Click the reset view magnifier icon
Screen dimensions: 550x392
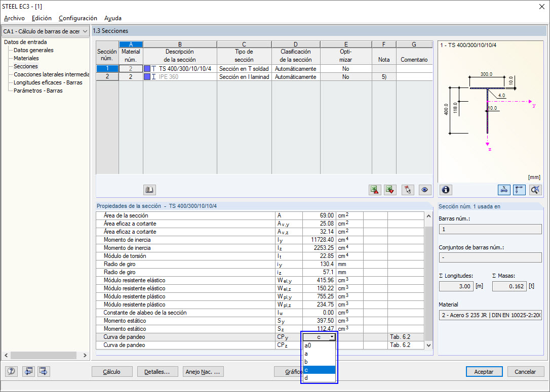click(535, 190)
